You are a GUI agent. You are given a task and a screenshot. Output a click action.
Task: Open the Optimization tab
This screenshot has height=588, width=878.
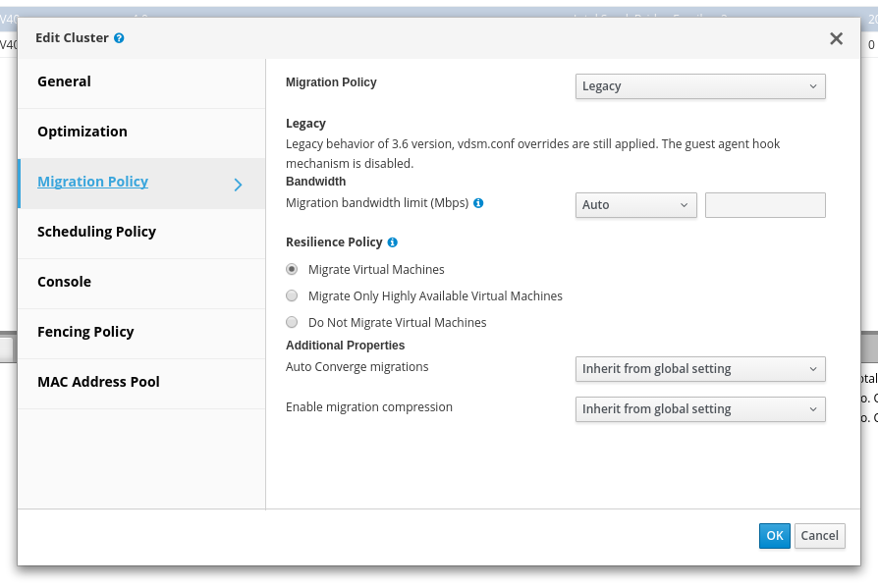(82, 133)
